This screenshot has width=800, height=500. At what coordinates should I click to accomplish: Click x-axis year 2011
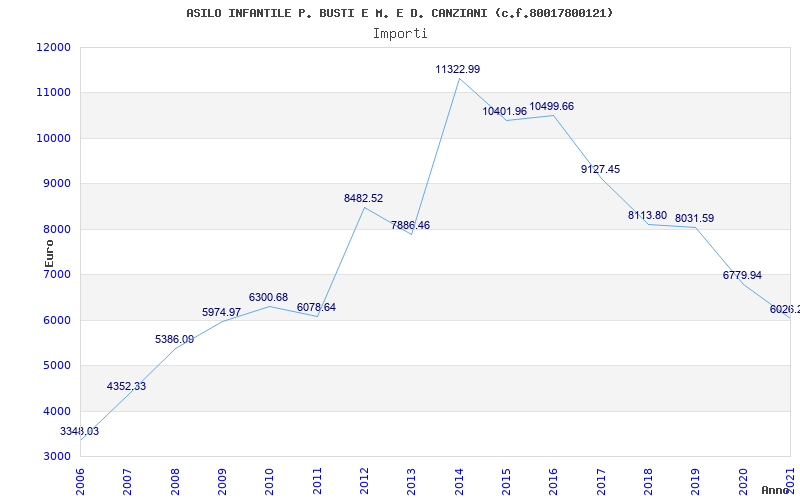317,482
